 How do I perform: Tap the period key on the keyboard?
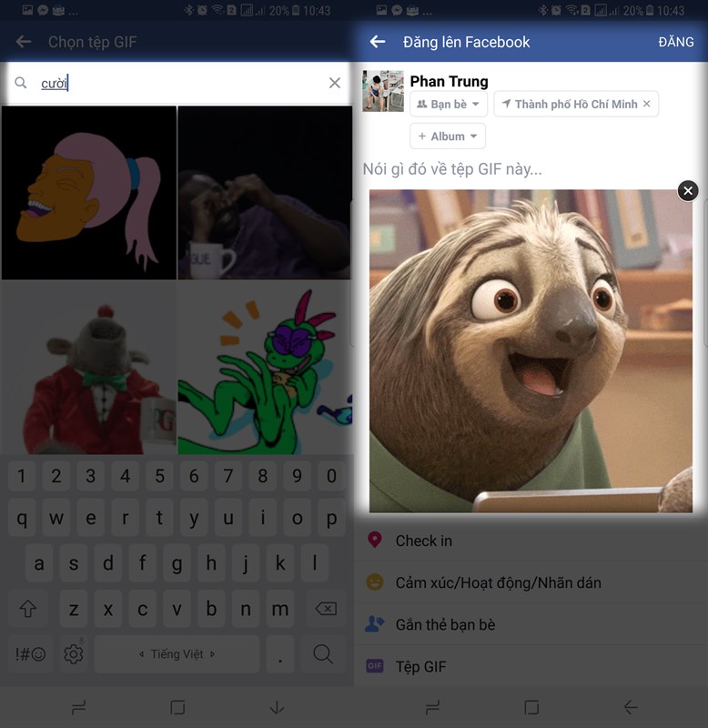click(280, 653)
